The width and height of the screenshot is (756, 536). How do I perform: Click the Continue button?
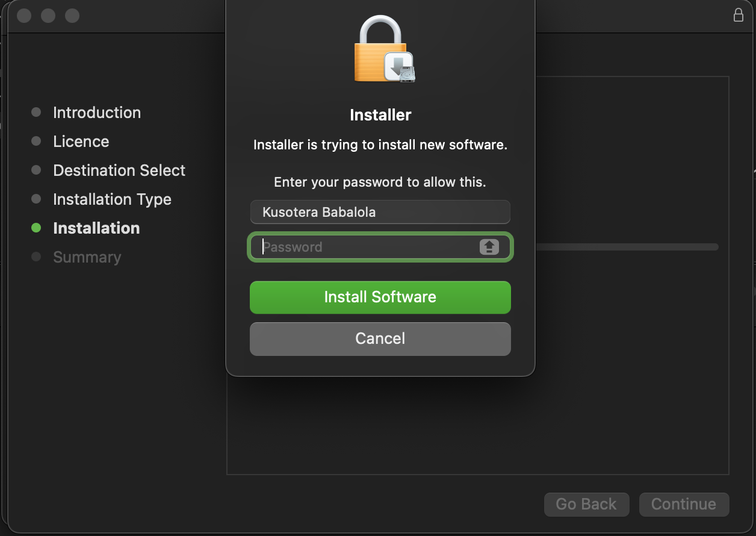684,504
